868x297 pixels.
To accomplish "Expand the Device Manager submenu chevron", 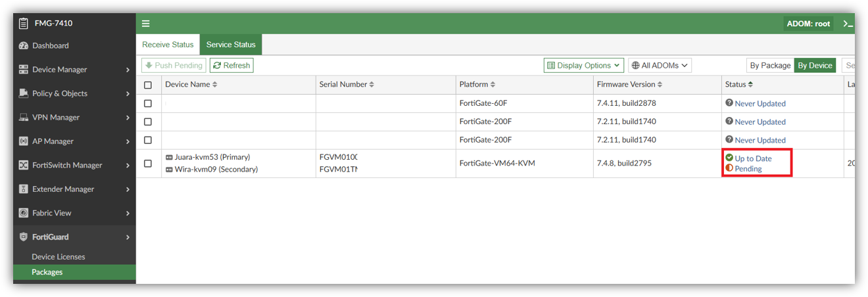I will (128, 70).
